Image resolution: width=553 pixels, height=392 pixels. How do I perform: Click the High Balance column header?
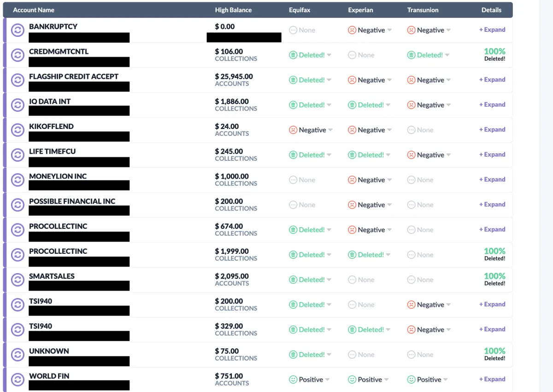tap(233, 10)
